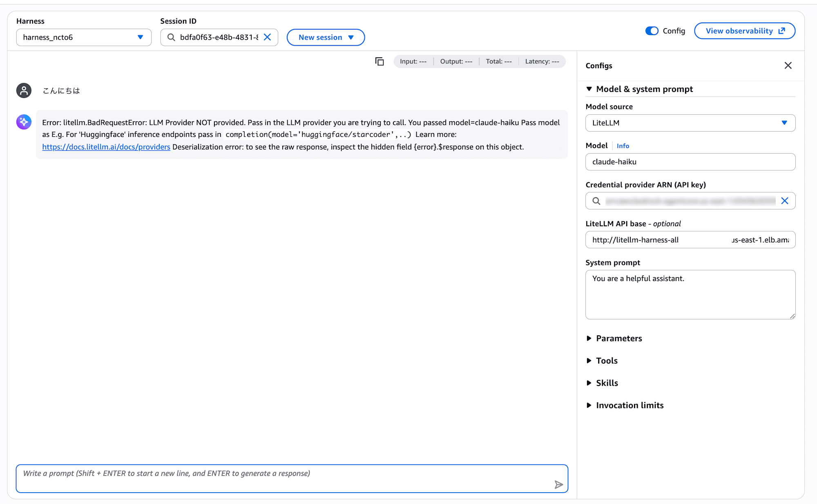
Task: Close the Configs panel
Action: pyautogui.click(x=788, y=65)
